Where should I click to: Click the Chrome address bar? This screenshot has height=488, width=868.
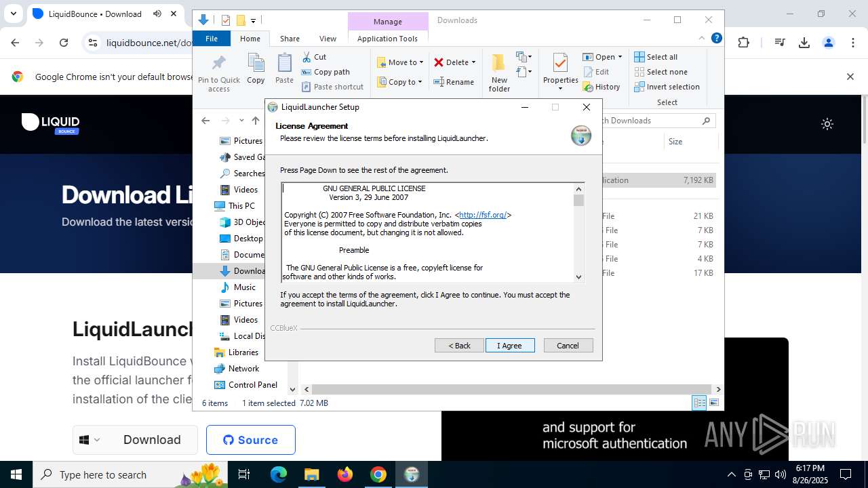pyautogui.click(x=149, y=43)
